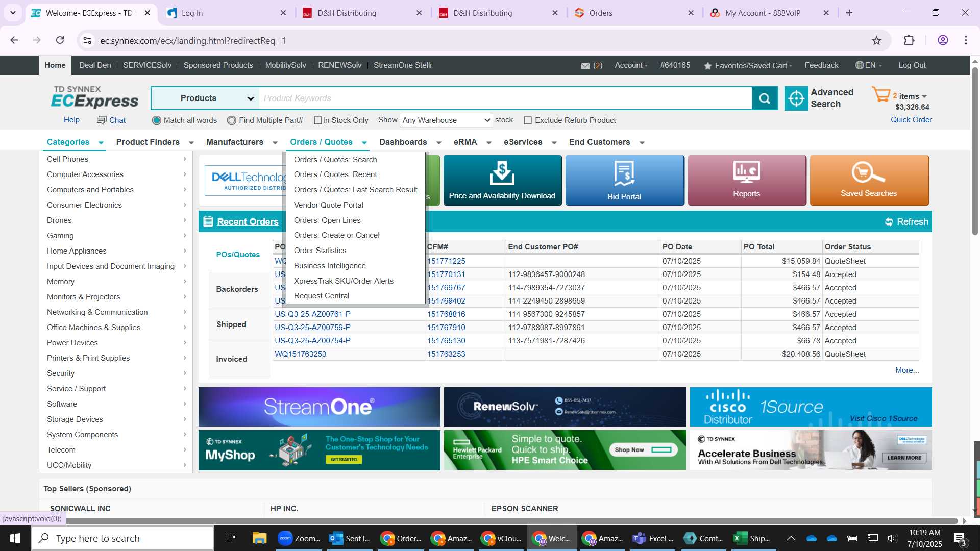Click the magnifier search button

pos(764,98)
